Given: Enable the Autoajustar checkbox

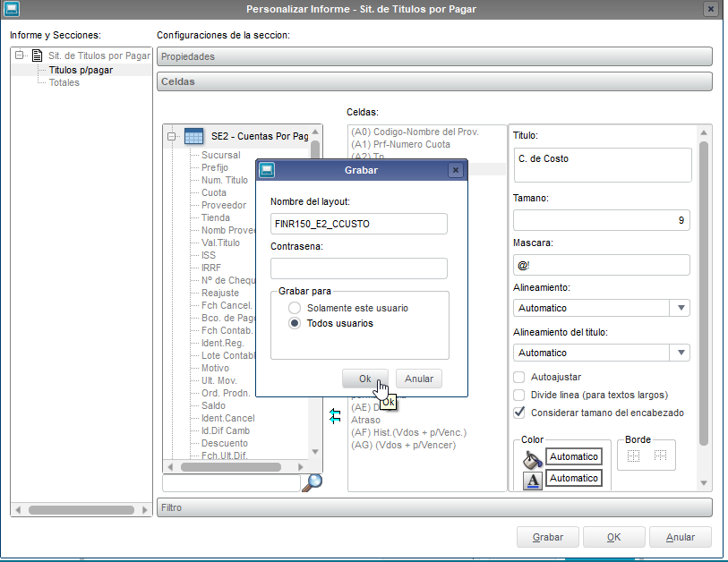Looking at the screenshot, I should click(x=519, y=377).
